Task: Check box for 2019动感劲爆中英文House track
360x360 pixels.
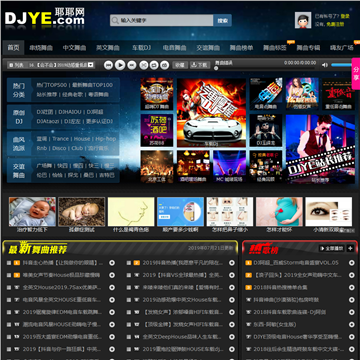Action: [129, 300]
